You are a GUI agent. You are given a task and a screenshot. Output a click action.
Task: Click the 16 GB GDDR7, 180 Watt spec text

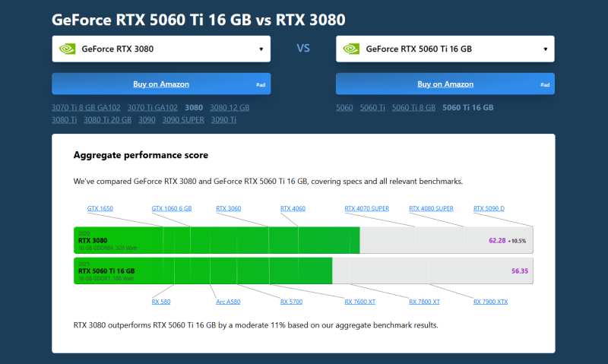pos(106,278)
